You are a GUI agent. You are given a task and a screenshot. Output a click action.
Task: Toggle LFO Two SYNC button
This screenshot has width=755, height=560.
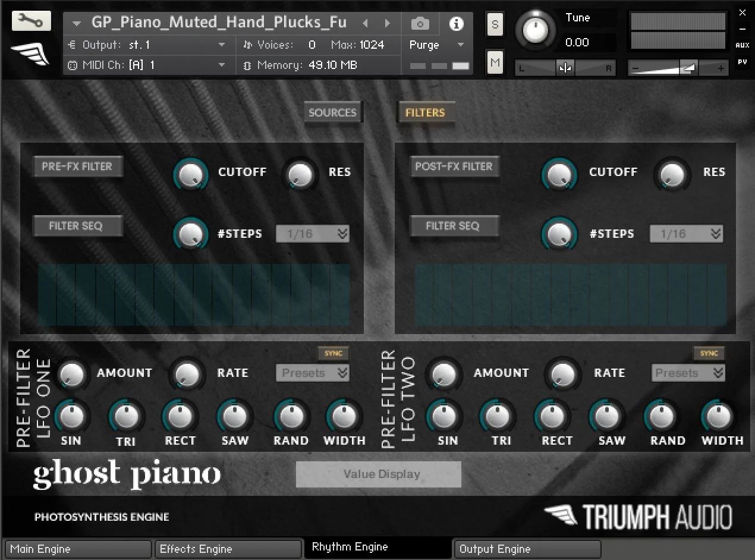[709, 353]
